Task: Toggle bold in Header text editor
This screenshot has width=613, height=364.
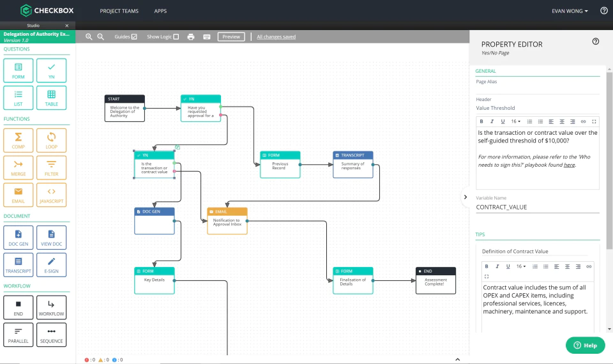Action: 481,121
